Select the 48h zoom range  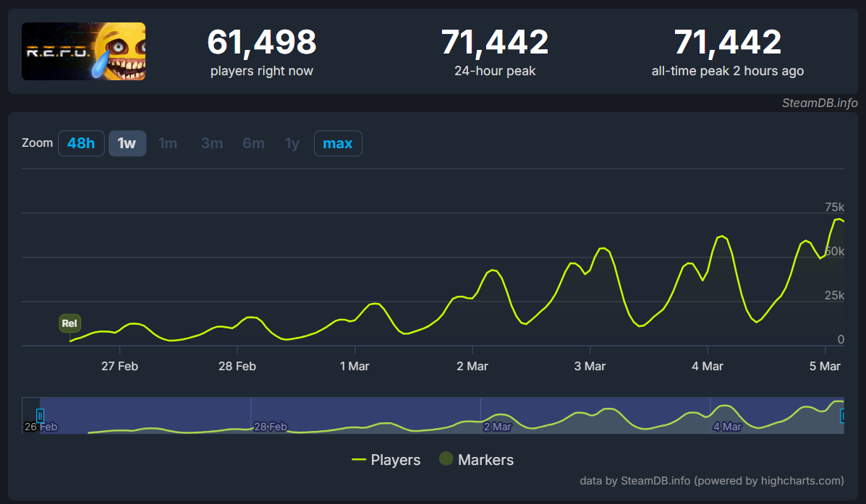(81, 143)
